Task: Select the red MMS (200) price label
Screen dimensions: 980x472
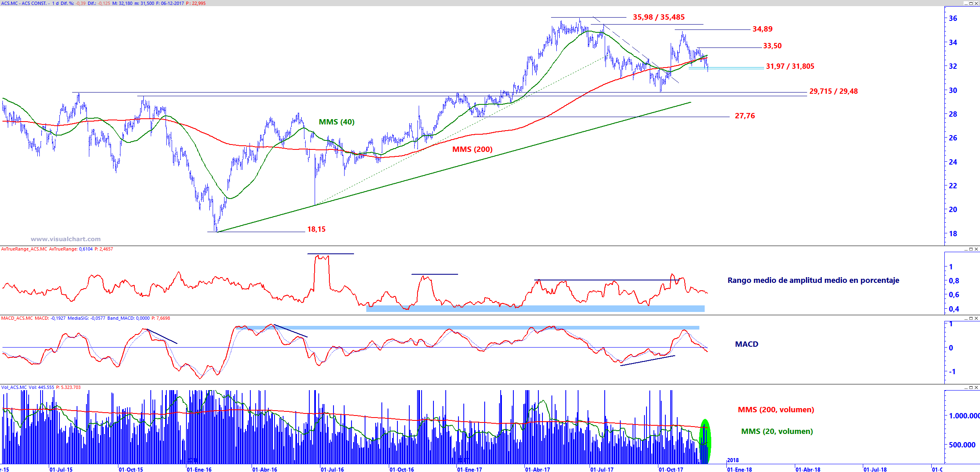Action: pos(472,149)
